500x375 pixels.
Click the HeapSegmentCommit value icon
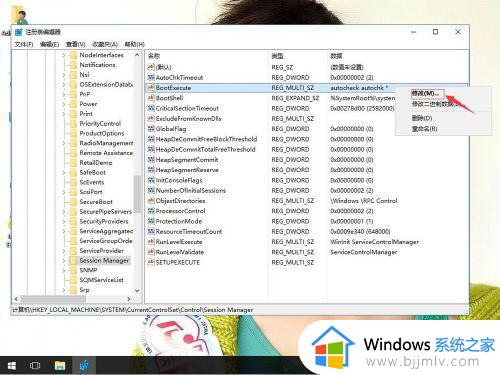coord(151,160)
